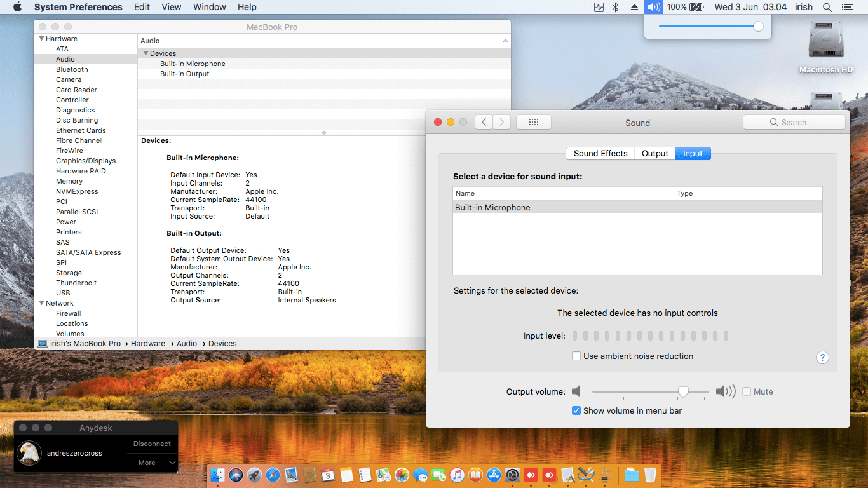The width and height of the screenshot is (868, 488).
Task: Select Thunderbolt in the Hardware sidebar
Action: point(76,283)
